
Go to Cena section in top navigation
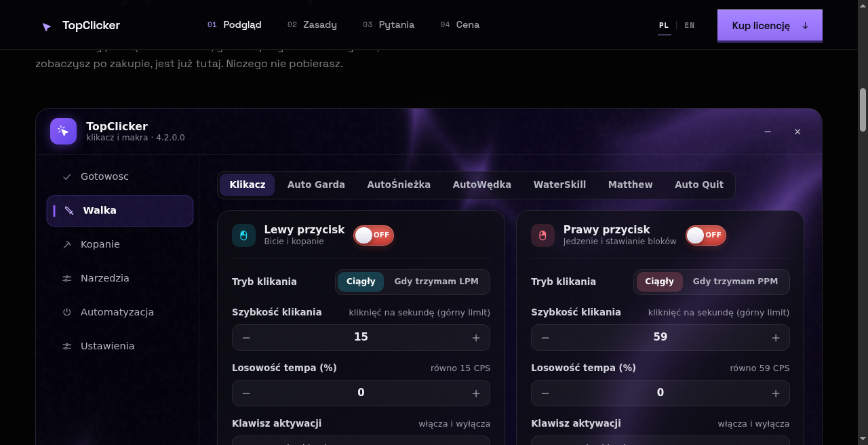(x=460, y=25)
